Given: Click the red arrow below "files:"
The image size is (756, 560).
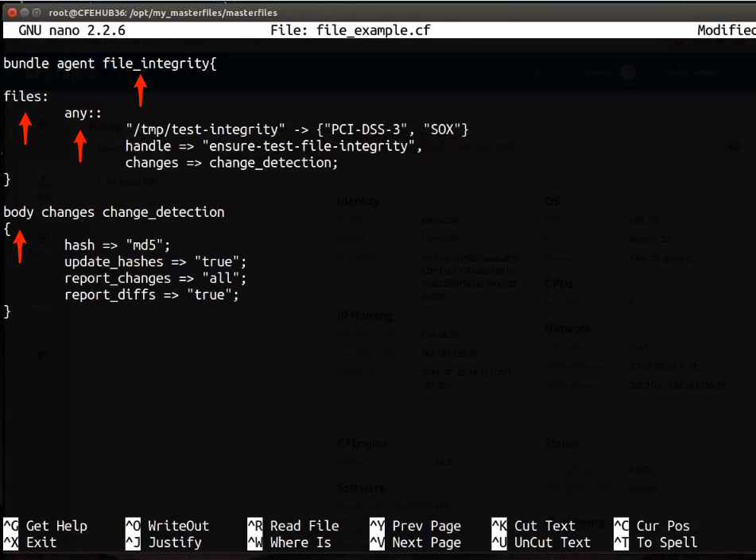Looking at the screenshot, I should [25, 128].
